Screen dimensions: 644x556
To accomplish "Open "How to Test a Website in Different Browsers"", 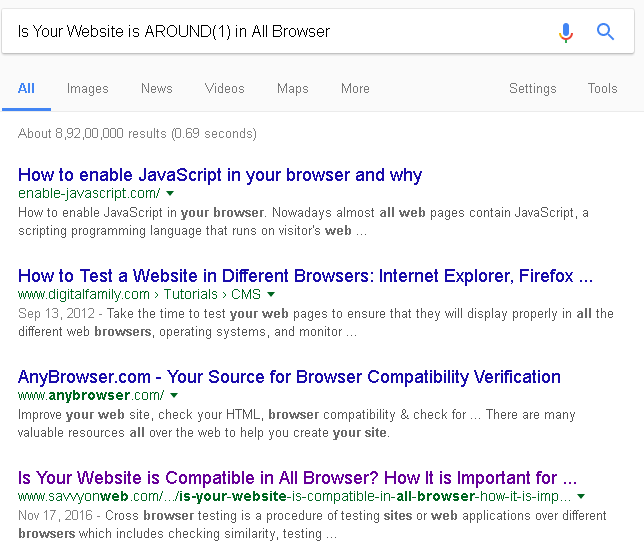I will [305, 276].
